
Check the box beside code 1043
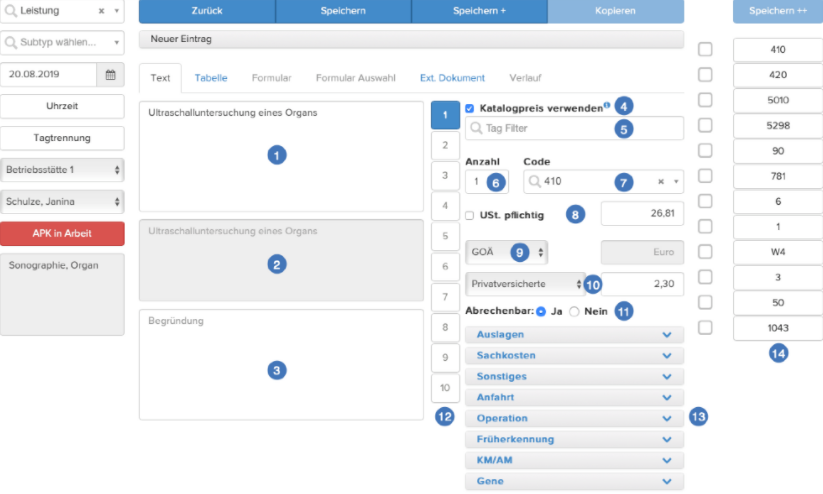[x=705, y=328]
